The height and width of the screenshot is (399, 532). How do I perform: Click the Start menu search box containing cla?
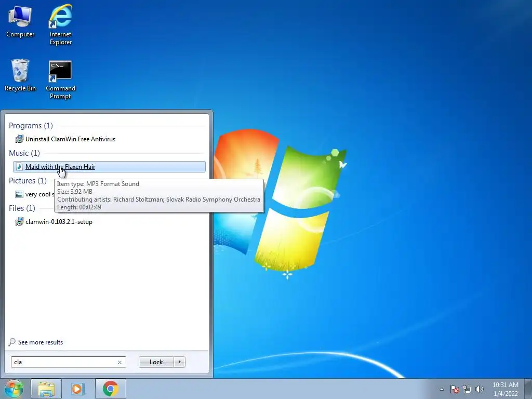coord(68,362)
